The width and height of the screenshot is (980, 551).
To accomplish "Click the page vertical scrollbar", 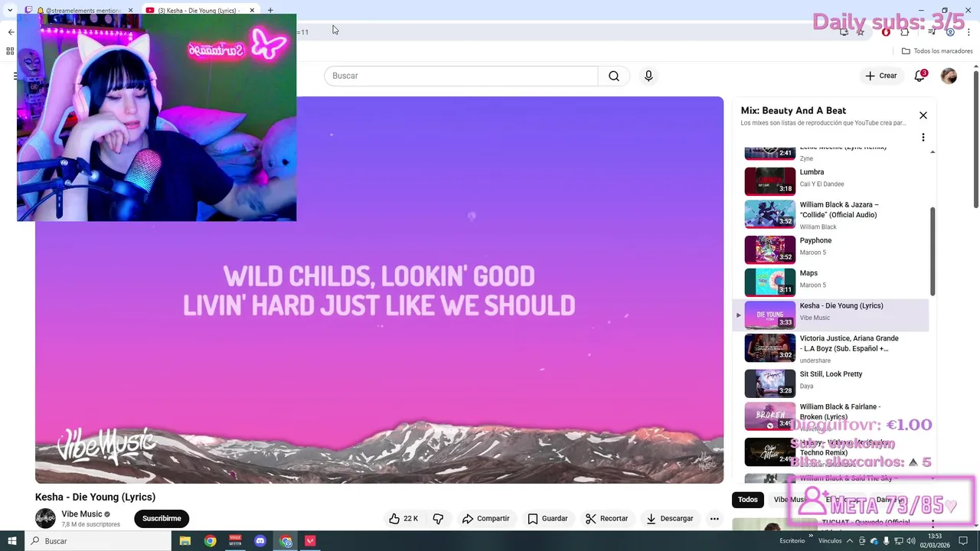I will click(x=976, y=138).
